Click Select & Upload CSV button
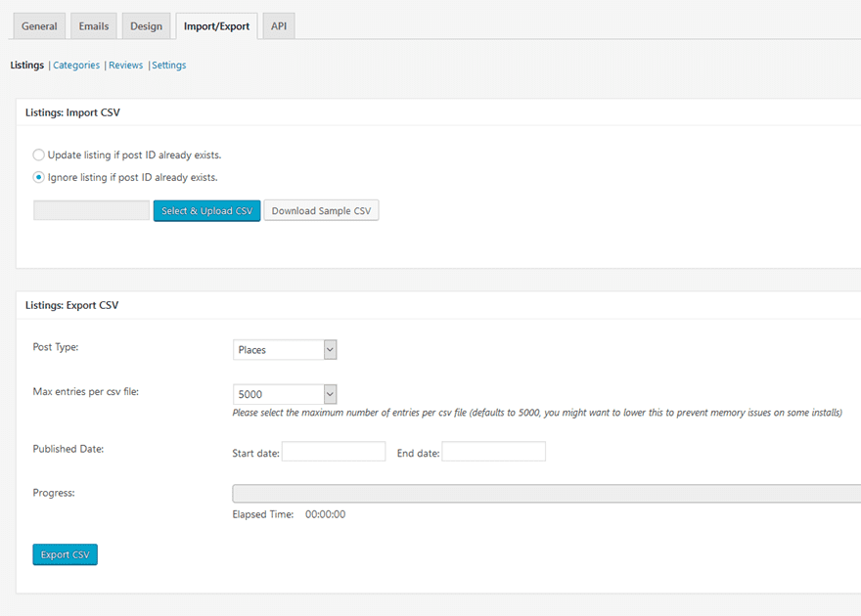 [x=206, y=210]
